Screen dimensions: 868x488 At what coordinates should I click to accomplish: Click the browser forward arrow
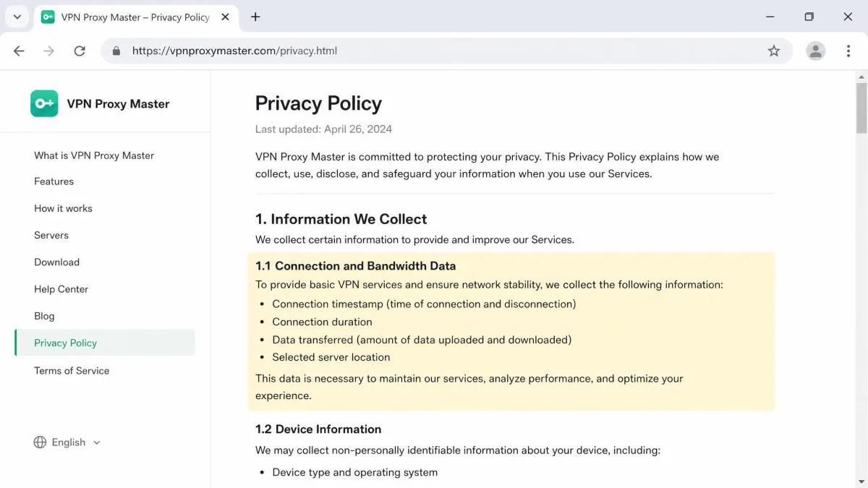pos(48,51)
